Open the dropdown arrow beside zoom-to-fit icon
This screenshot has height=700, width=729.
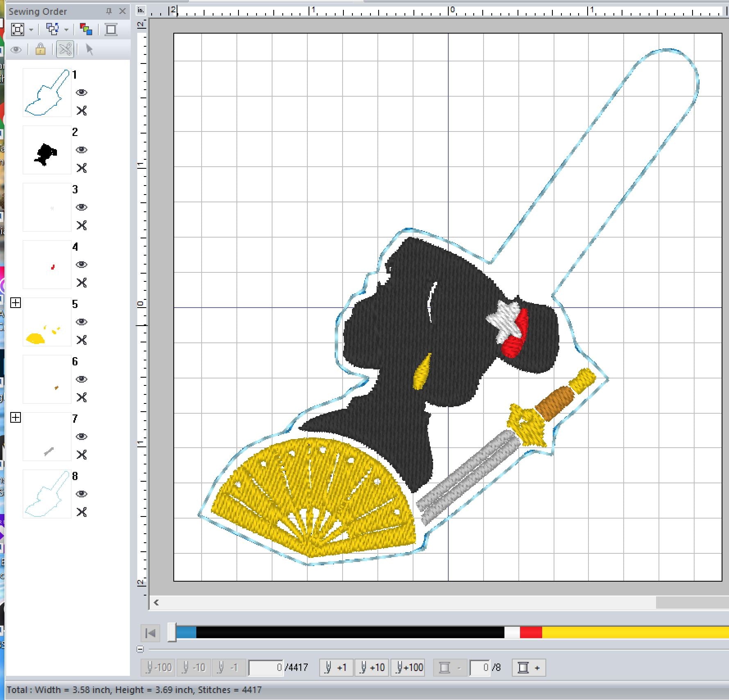[31, 30]
